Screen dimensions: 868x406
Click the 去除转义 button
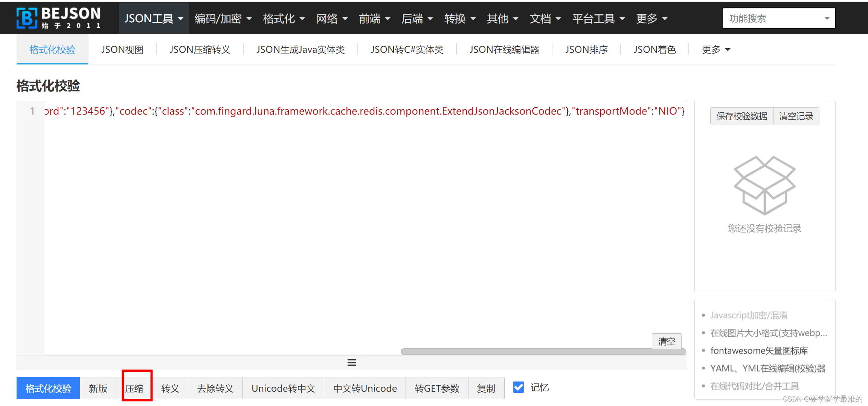[215, 388]
